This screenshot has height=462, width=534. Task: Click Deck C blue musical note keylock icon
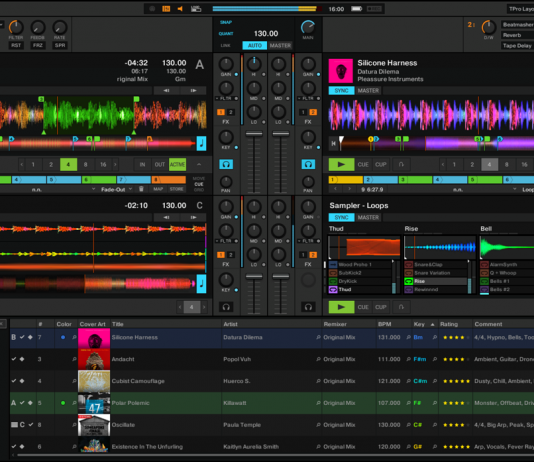coord(201,283)
